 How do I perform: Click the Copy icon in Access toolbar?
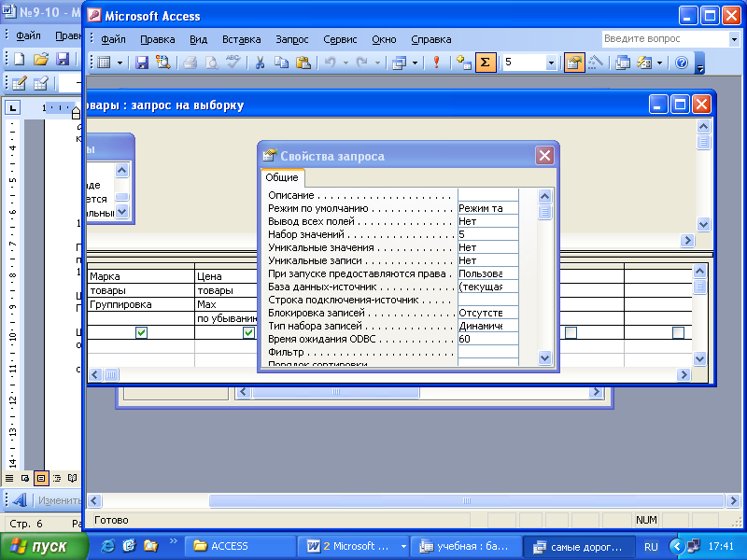click(x=281, y=63)
